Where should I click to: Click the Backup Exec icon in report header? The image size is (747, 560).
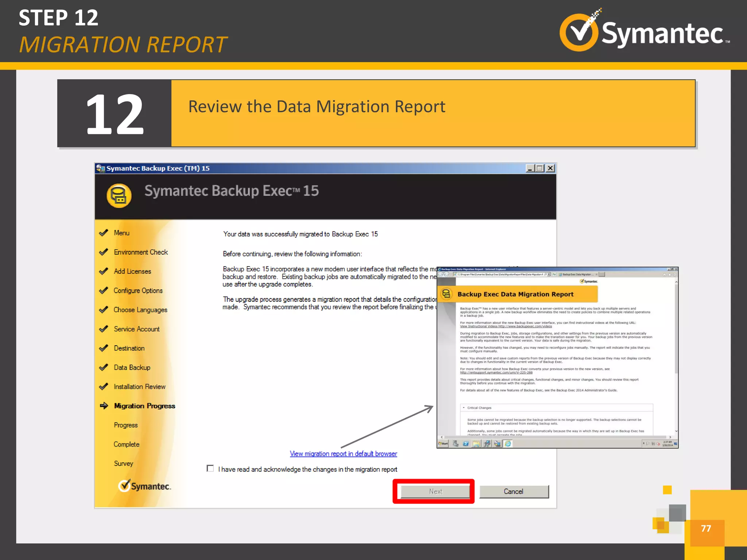point(446,293)
